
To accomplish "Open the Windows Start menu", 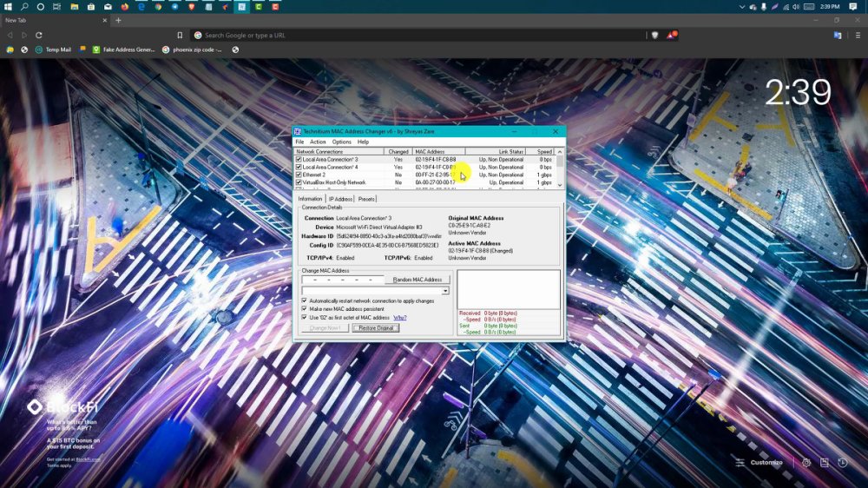I will pyautogui.click(x=8, y=7).
